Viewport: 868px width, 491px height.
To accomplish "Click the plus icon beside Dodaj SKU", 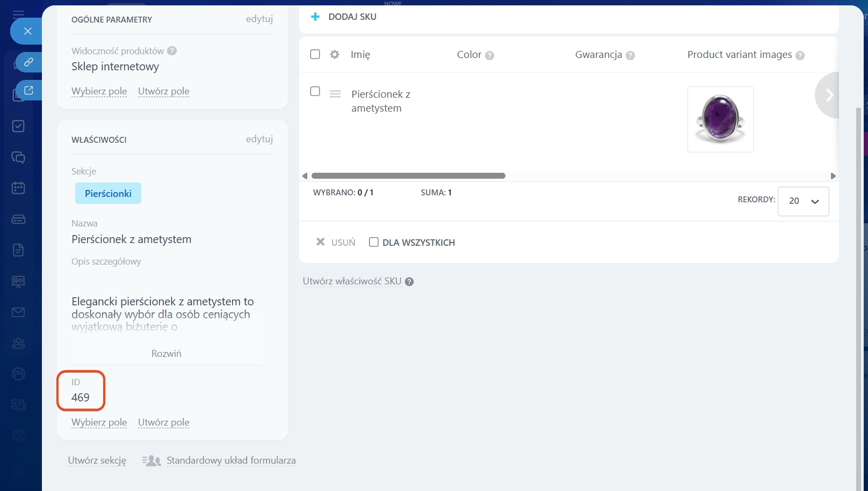I will pos(315,17).
